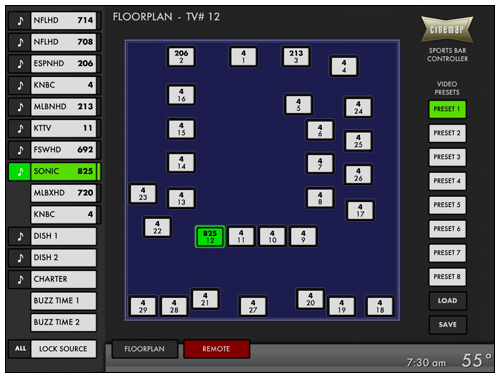Click the LOAD preset button
Image resolution: width=500 pixels, height=378 pixels.
pyautogui.click(x=447, y=301)
